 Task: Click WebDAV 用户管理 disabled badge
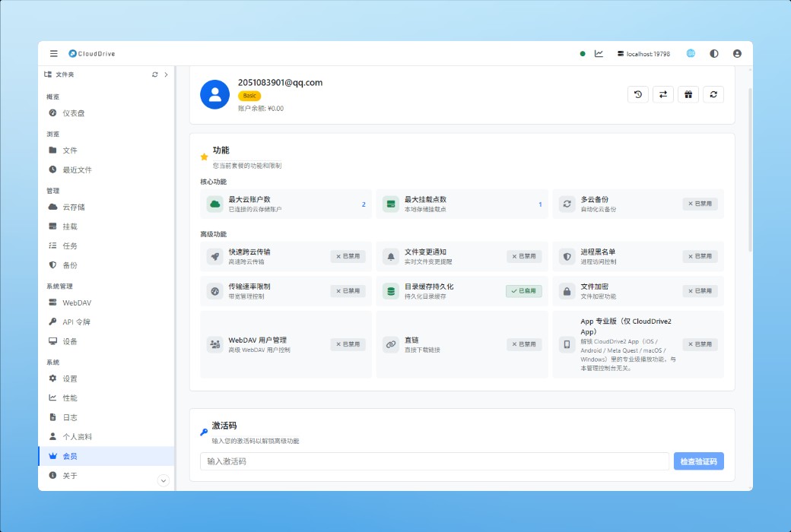coord(348,344)
